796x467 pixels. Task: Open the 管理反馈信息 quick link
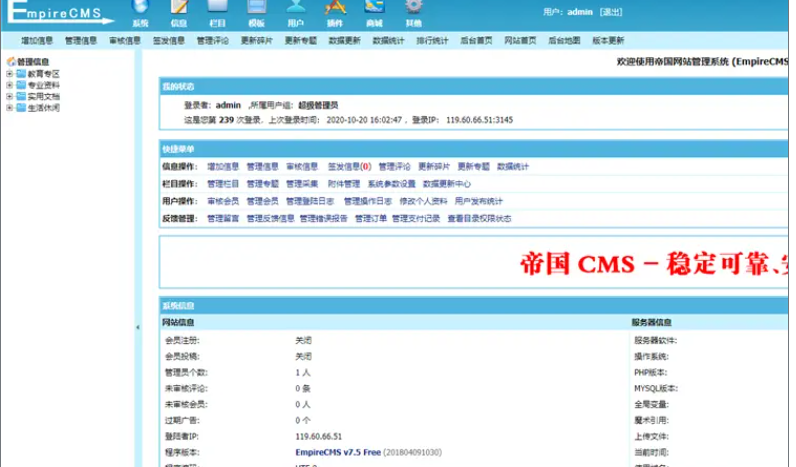pos(271,219)
